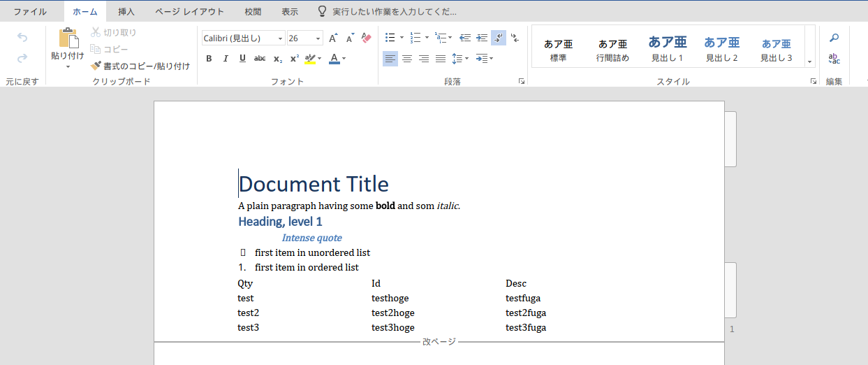Click the cut (切り取り) scissors command
The width and height of the screenshot is (868, 365).
point(113,32)
